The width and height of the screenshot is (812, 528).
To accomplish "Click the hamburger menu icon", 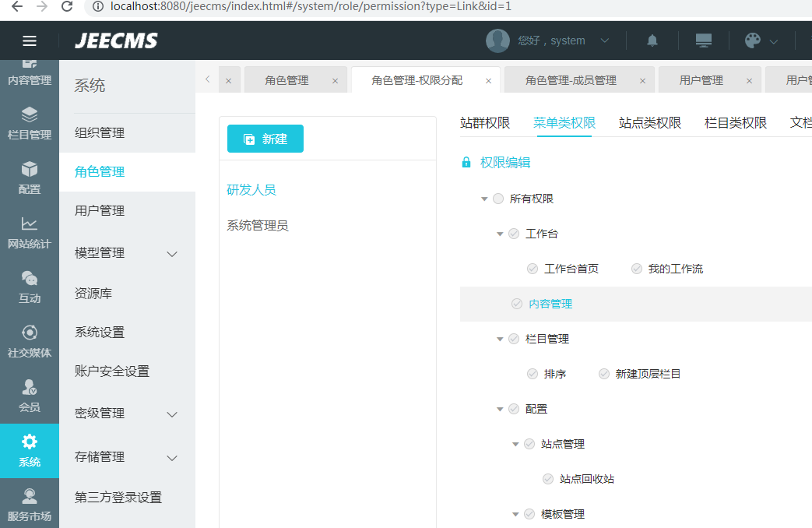I will coord(30,41).
